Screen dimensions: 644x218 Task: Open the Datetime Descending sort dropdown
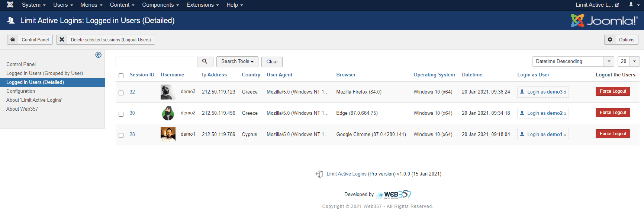point(573,61)
